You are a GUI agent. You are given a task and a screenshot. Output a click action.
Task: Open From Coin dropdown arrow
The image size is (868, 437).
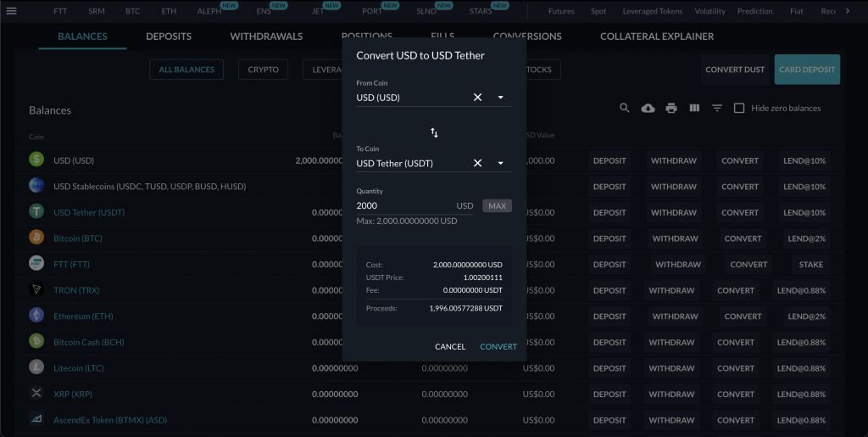pyautogui.click(x=500, y=98)
